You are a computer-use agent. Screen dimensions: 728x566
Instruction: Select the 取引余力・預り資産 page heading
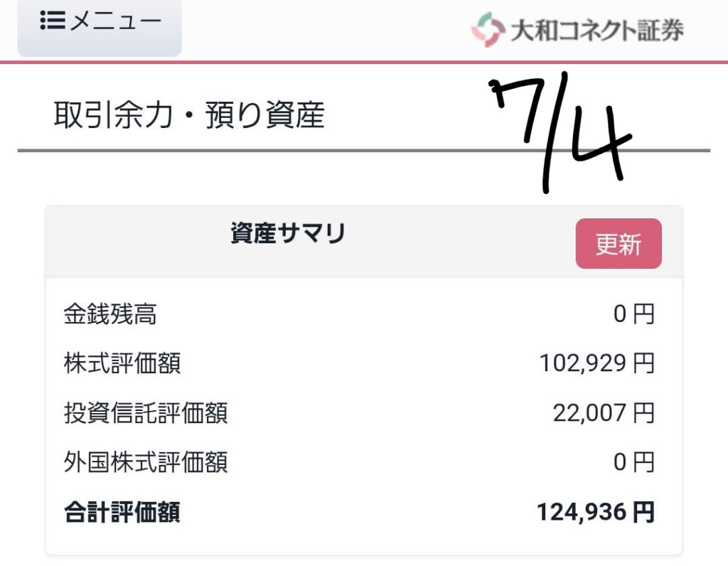click(x=189, y=114)
